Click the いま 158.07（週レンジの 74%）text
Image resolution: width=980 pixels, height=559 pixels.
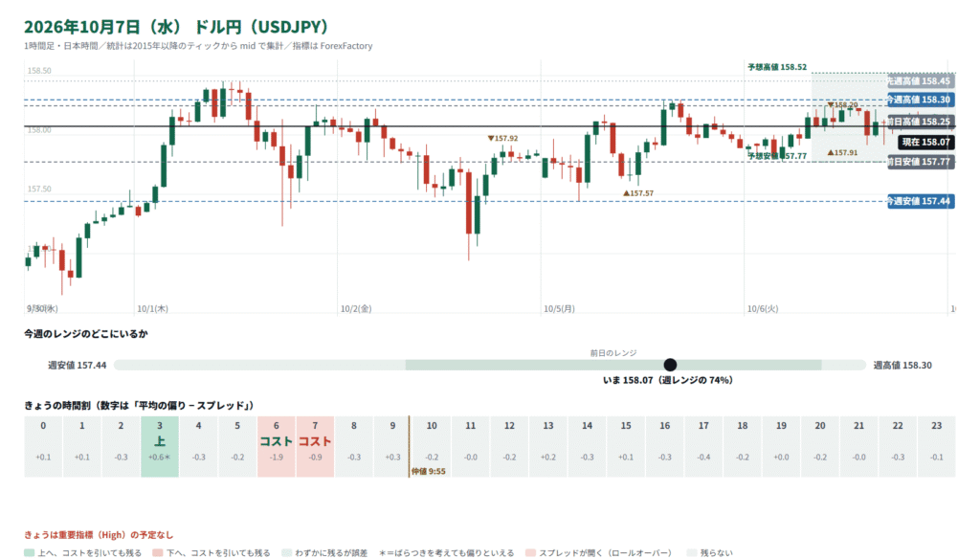click(x=668, y=380)
